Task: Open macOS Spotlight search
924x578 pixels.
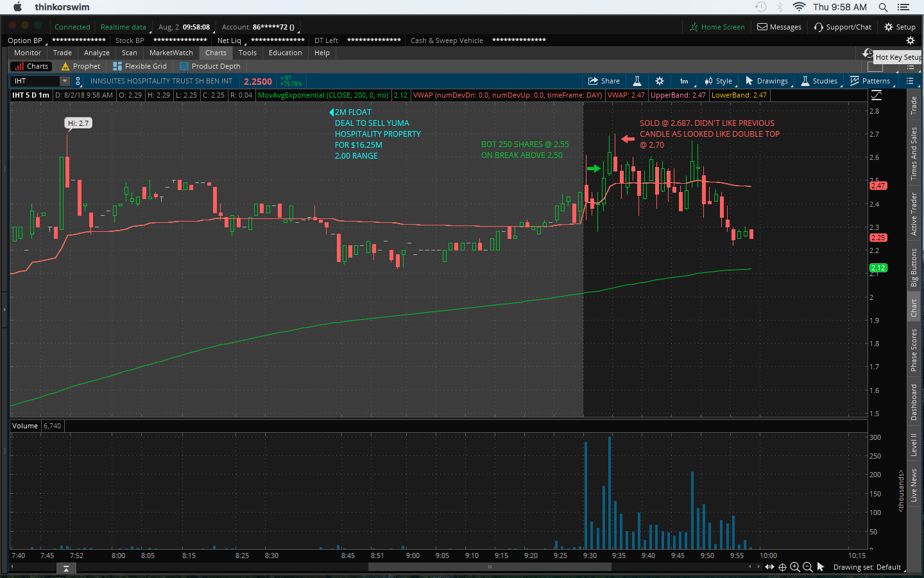Action: coord(883,7)
